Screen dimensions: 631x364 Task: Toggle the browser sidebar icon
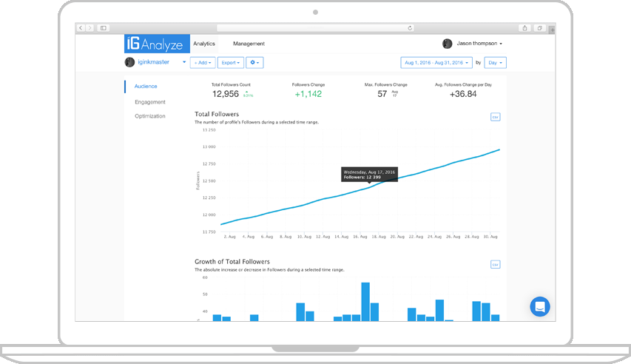pos(101,27)
